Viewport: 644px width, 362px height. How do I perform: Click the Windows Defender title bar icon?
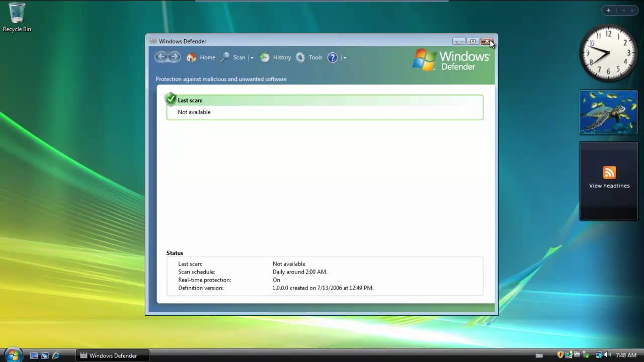[x=153, y=41]
